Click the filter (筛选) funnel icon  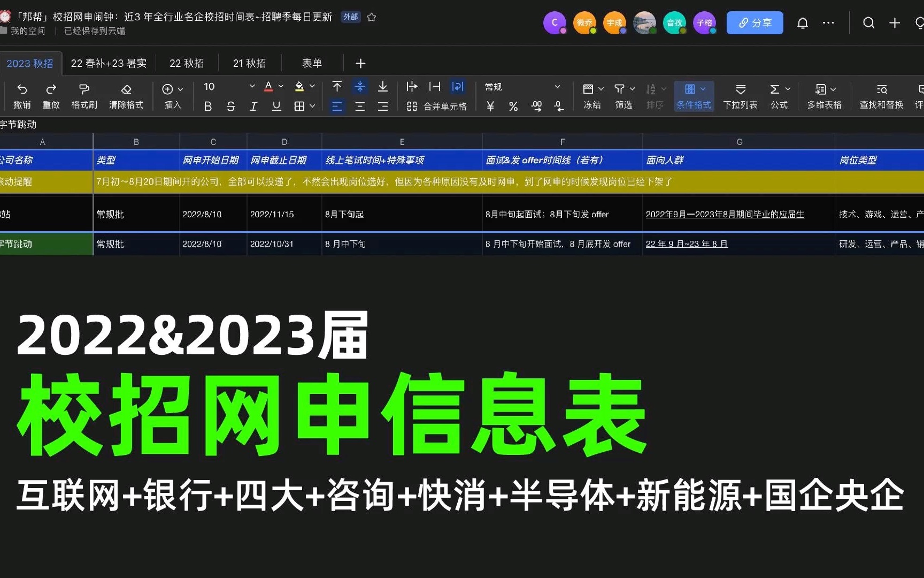point(619,89)
